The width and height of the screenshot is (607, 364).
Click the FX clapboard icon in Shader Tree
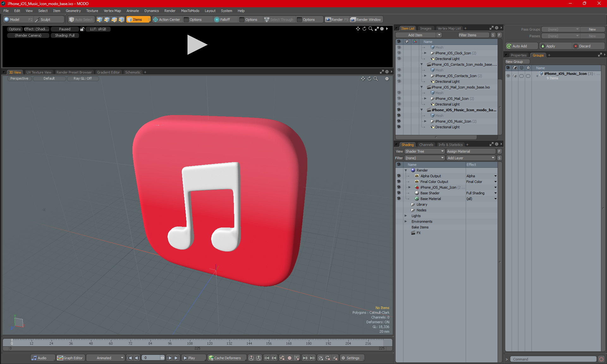413,233
